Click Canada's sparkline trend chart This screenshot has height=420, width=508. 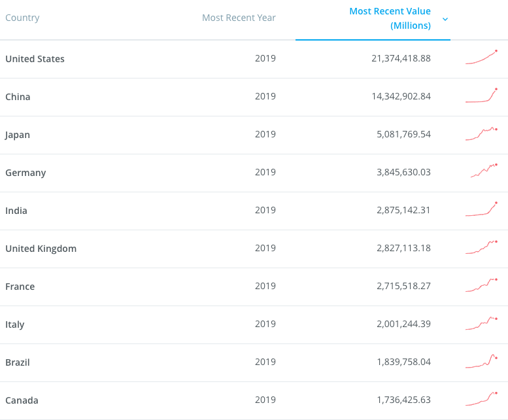482,399
